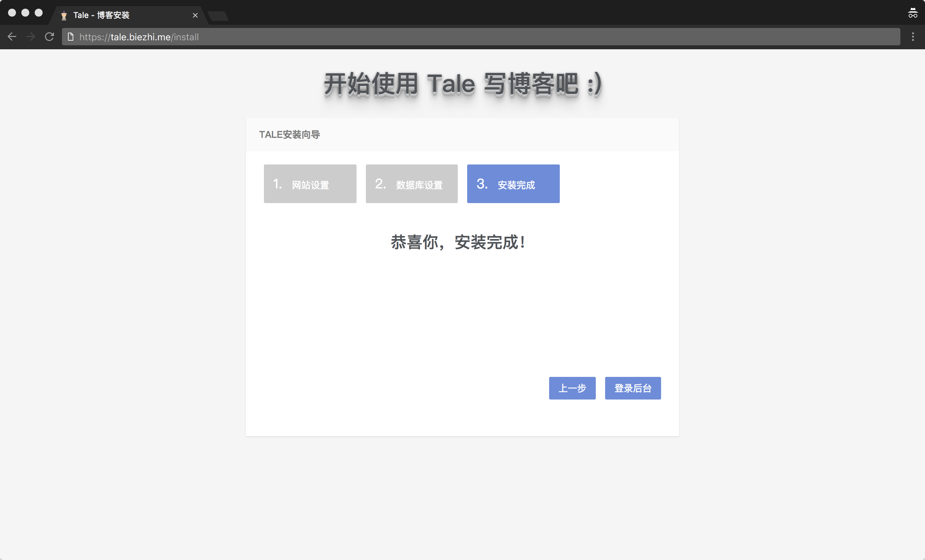This screenshot has width=925, height=560.
Task: Open Chrome three-dot menu
Action: 913,37
